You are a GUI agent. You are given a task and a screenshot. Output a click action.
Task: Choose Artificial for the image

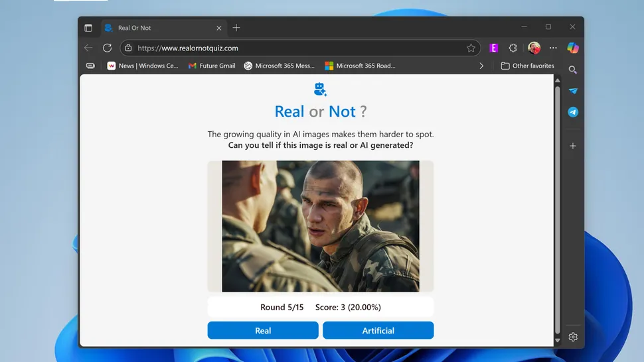(378, 330)
